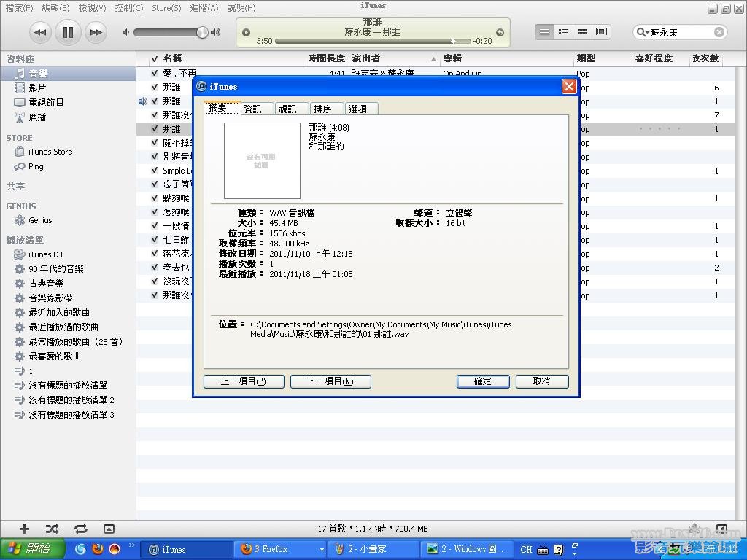Open the 檢視 menu
This screenshot has height=560, width=747.
click(92, 7)
